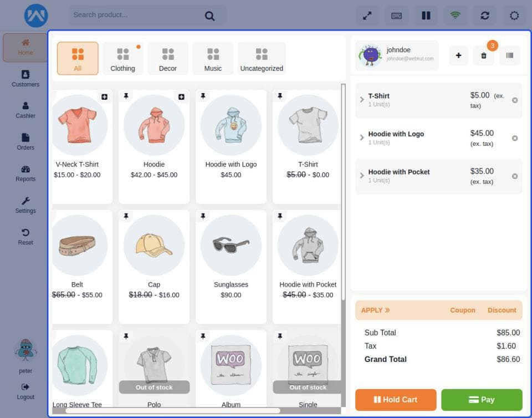Click the search magnifier icon
Image resolution: width=532 pixels, height=418 pixels.
coord(209,16)
